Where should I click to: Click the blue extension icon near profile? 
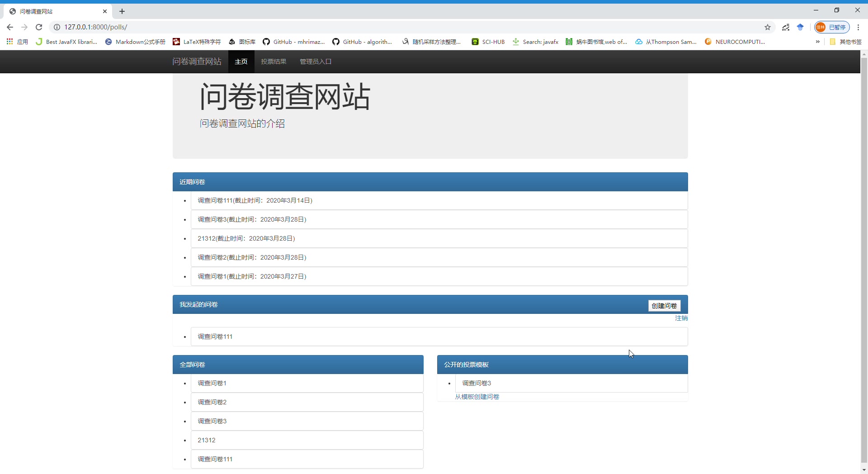point(800,27)
